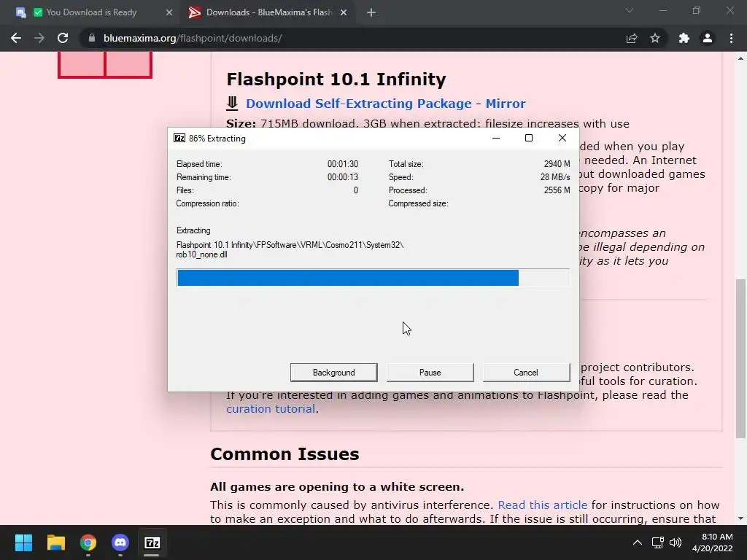
Task: Cancel the extraction process
Action: 526,373
